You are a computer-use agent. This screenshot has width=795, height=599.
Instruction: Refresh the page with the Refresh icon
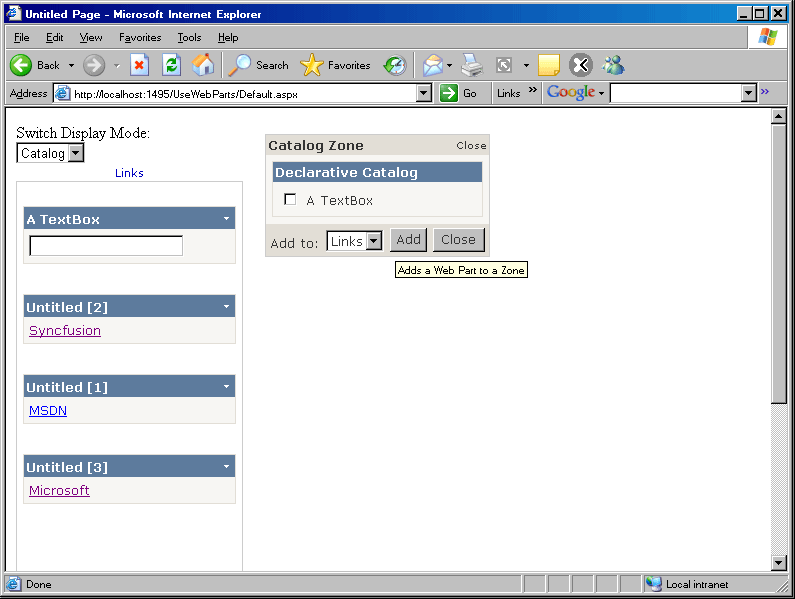(x=171, y=65)
